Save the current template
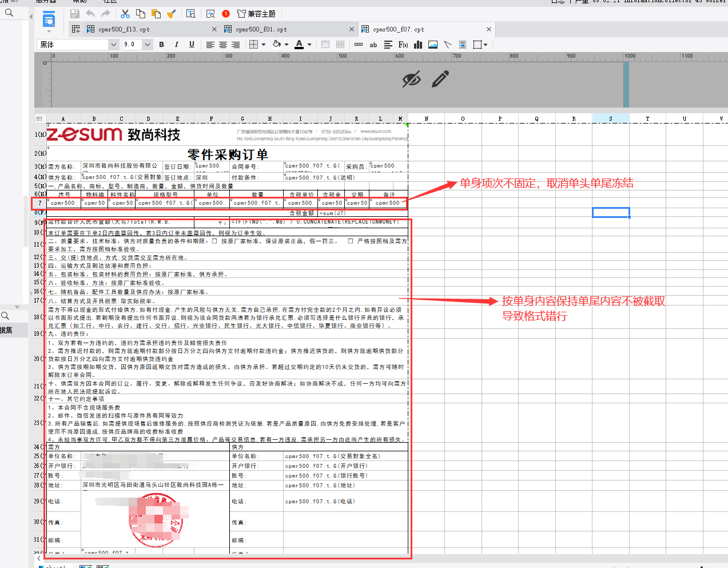This screenshot has width=728, height=568. [75, 14]
